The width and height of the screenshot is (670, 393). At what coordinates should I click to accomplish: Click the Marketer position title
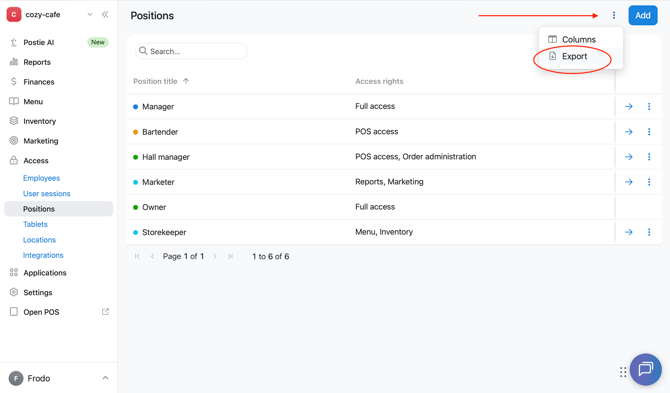pyautogui.click(x=158, y=182)
